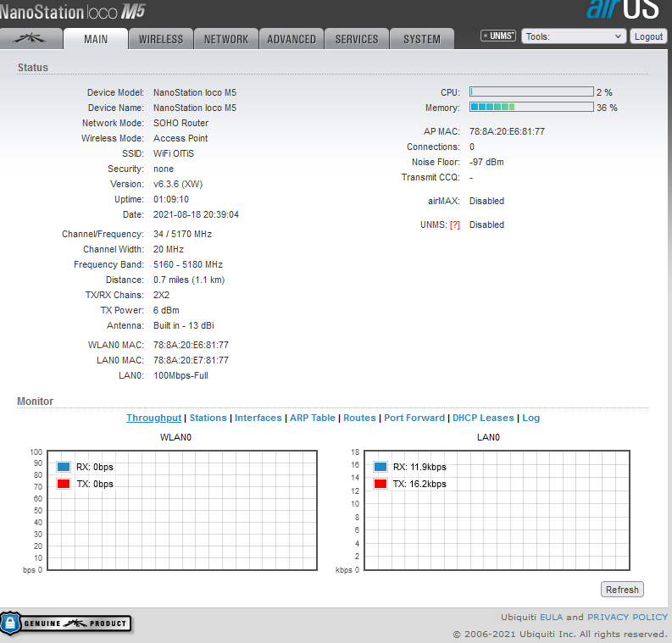
Task: Click Antenna value Built in - 13 dBi
Action: 183,325
